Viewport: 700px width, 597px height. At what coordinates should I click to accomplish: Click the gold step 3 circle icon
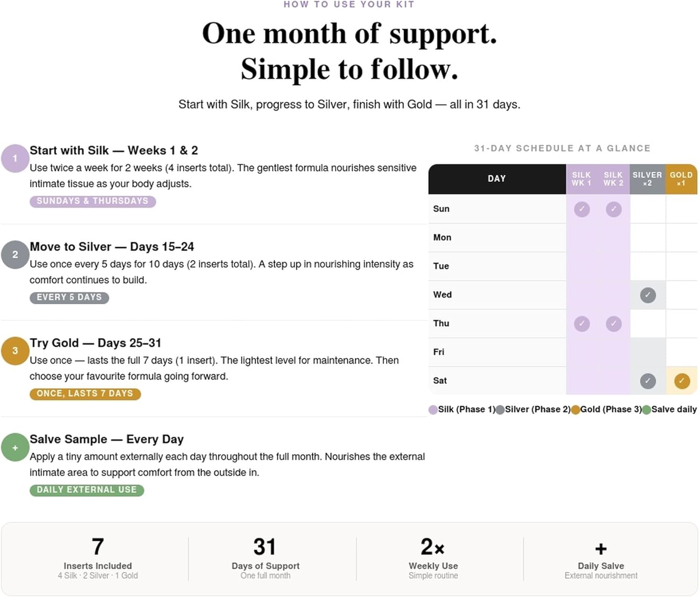click(15, 351)
